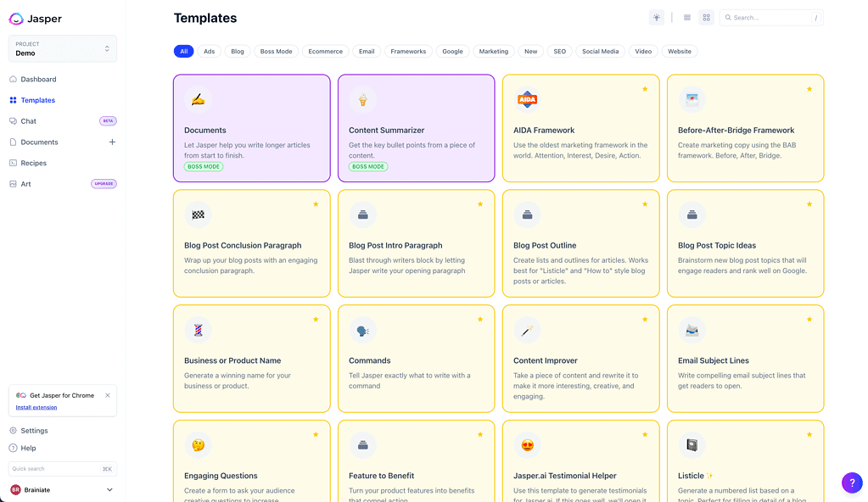Filter templates by Website
Viewport: 868px width, 502px height.
click(680, 52)
